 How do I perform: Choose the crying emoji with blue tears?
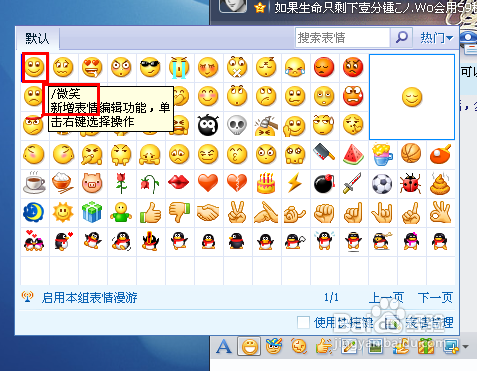pyautogui.click(x=179, y=67)
